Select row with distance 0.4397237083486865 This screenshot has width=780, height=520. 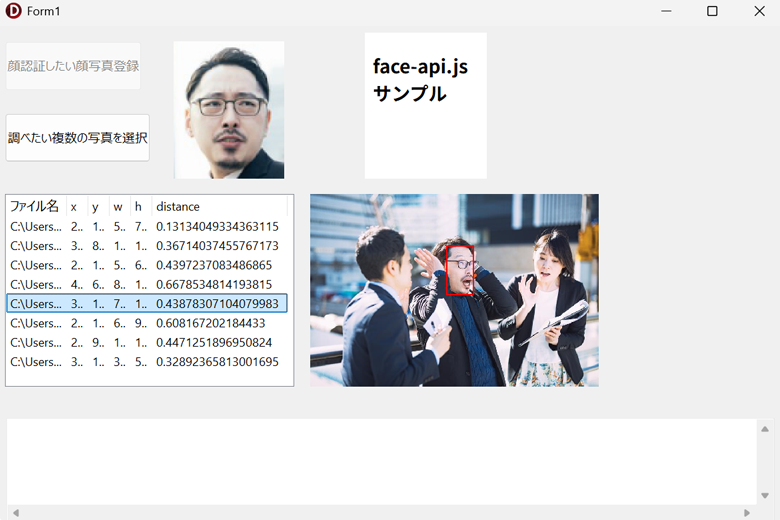[147, 265]
